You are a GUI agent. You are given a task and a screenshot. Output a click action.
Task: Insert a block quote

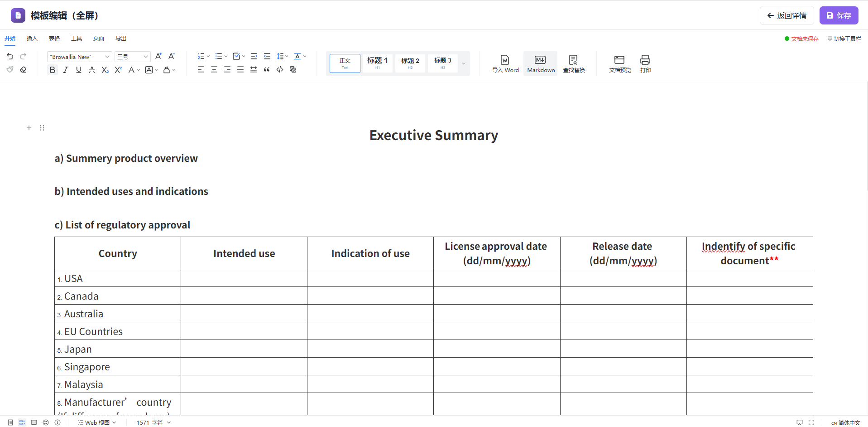tap(267, 70)
